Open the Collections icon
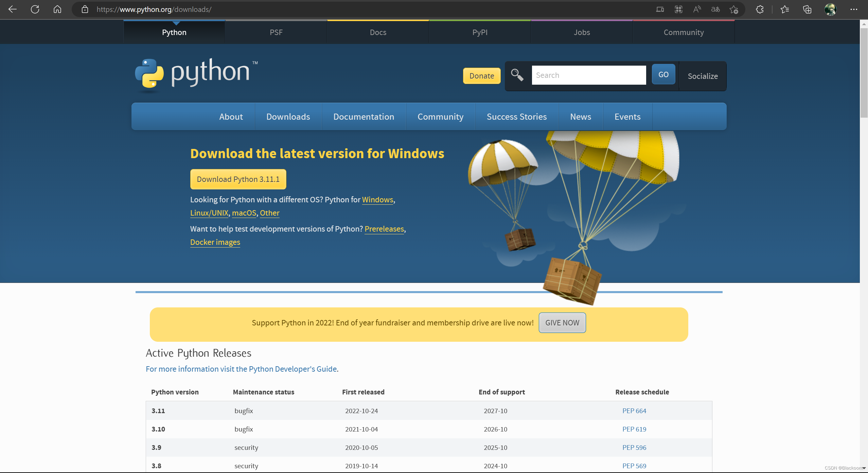The height and width of the screenshot is (473, 868). [807, 9]
